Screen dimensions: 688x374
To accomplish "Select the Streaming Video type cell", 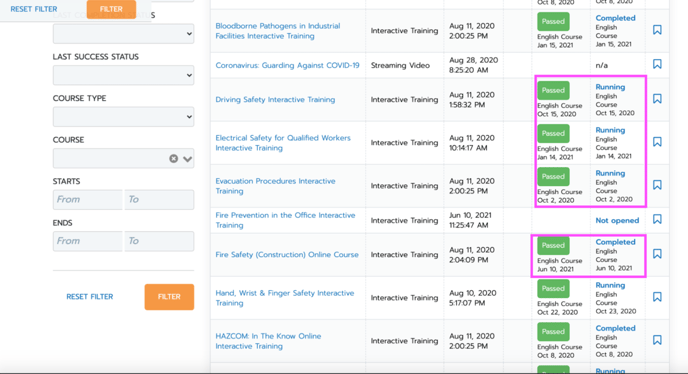I will point(400,65).
